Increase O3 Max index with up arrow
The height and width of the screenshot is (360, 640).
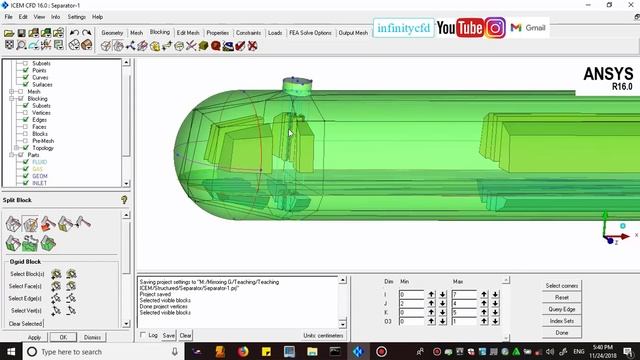[484, 321]
